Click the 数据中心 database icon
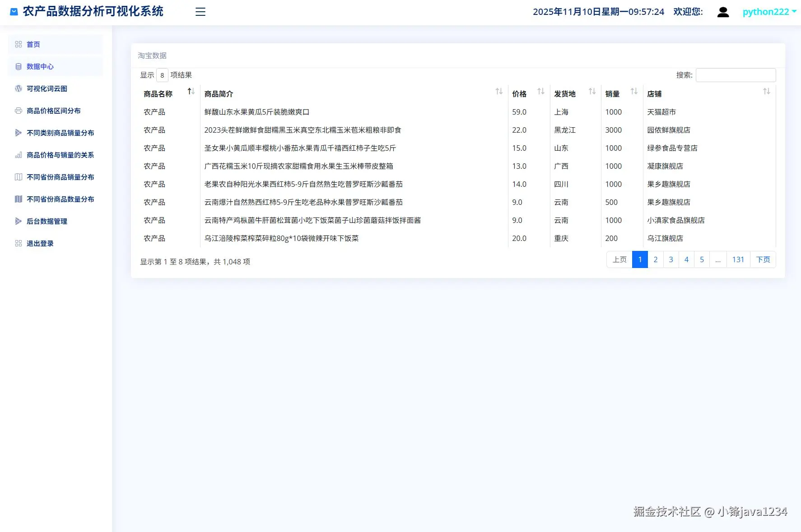The image size is (801, 532). point(19,66)
